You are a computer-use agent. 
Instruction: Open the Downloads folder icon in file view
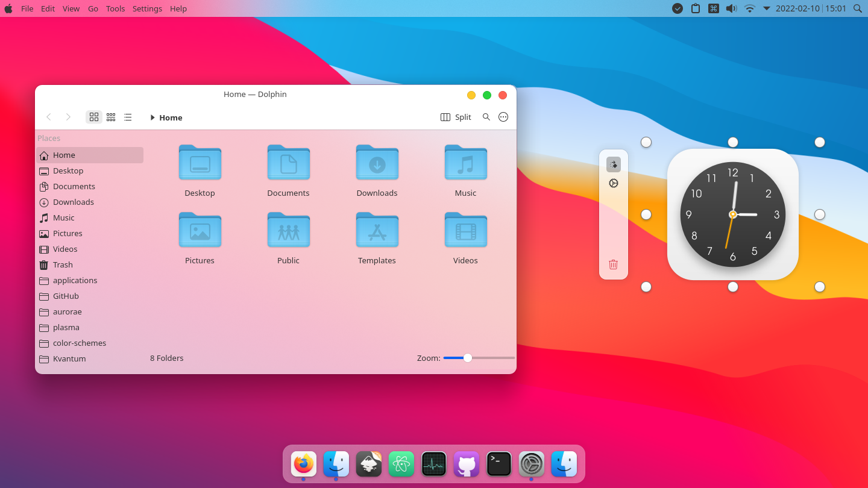[377, 162]
